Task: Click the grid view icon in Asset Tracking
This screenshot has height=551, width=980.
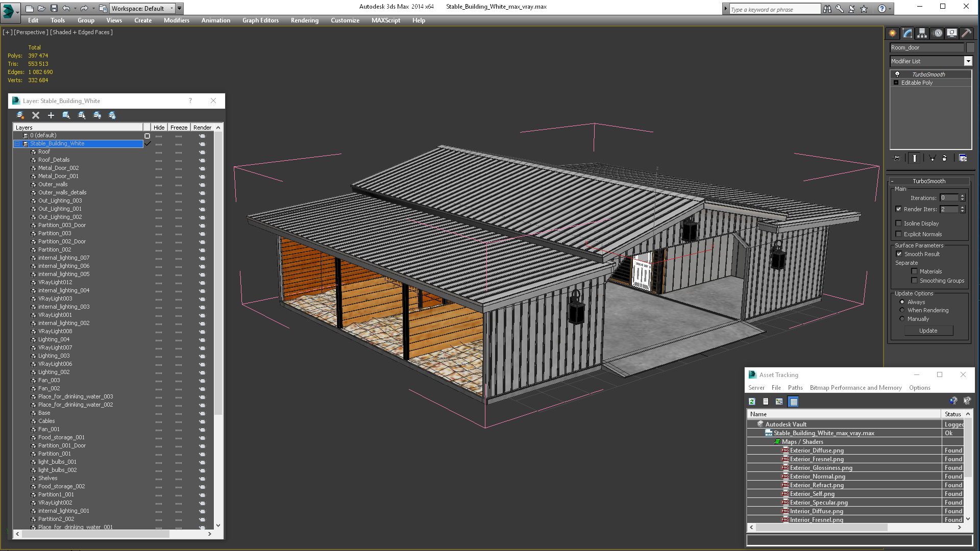Action: [794, 402]
